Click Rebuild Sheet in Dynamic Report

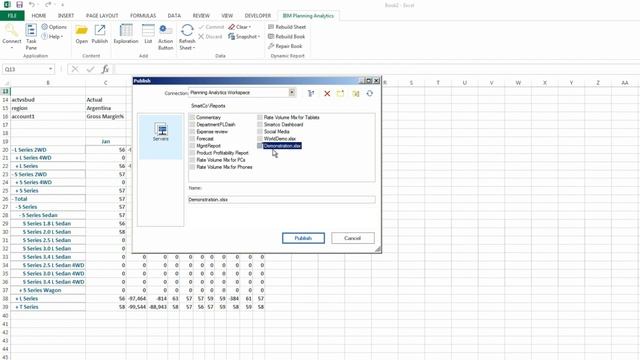point(287,27)
